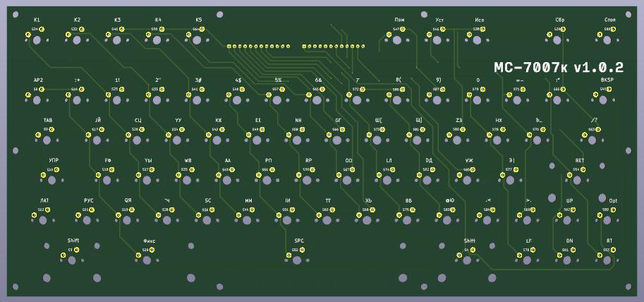The image size is (644, 302).
Task: Select the RET key switch footprint
Action: pyautogui.click(x=578, y=181)
